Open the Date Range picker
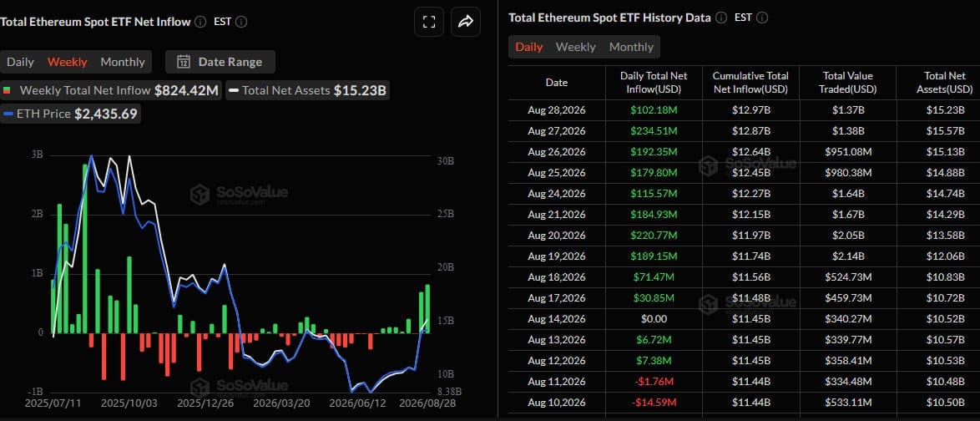This screenshot has height=421, width=980. point(220,62)
